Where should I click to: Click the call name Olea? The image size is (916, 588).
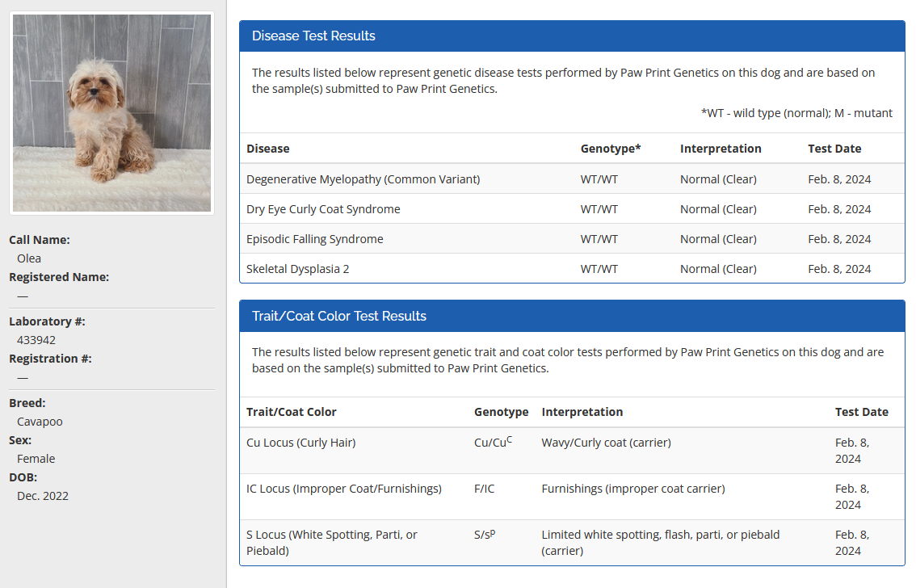[x=29, y=258]
